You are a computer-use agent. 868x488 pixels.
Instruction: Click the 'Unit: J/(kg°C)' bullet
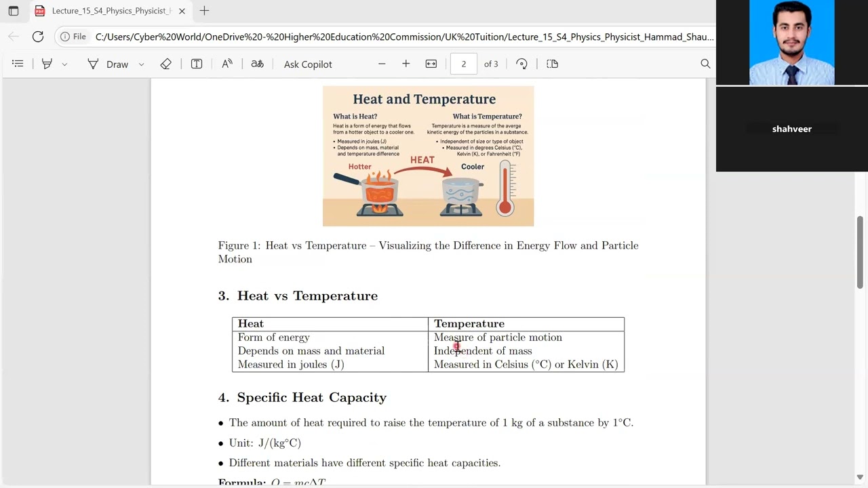(265, 443)
